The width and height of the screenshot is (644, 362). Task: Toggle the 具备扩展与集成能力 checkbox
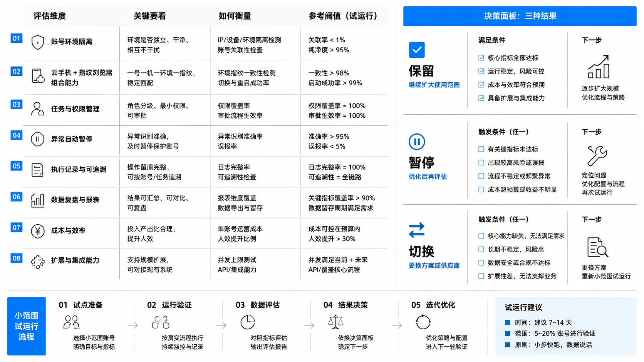point(481,98)
